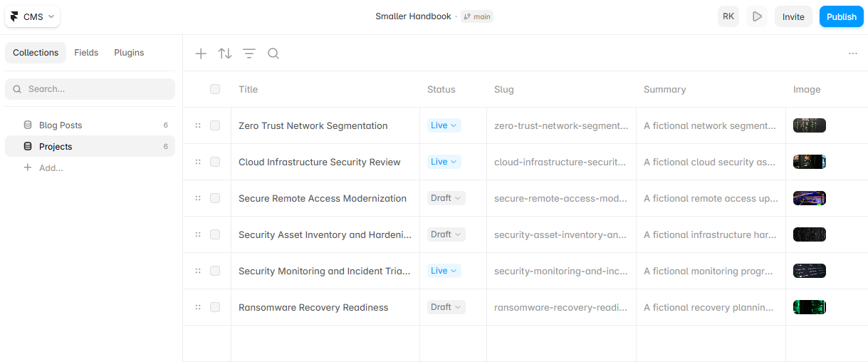Click the main branch icon
The height and width of the screenshot is (362, 868).
pos(467,16)
